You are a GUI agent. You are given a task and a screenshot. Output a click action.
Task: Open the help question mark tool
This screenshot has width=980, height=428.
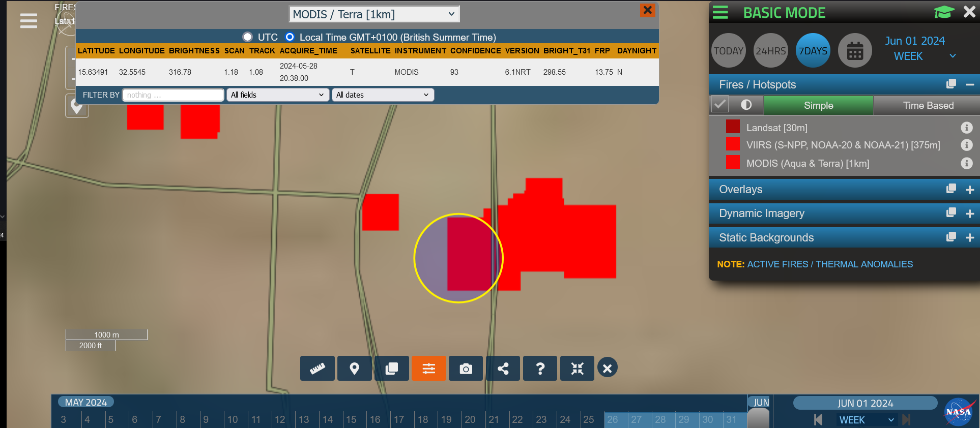(540, 369)
